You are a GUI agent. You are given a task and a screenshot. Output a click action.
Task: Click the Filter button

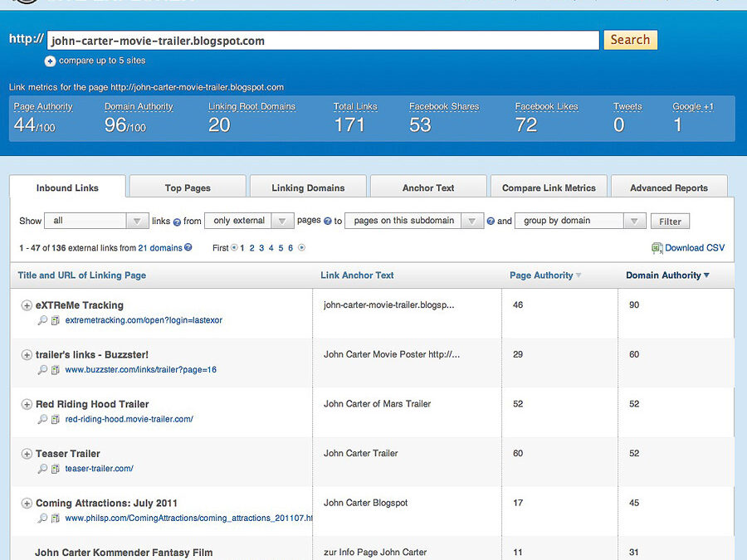point(670,222)
